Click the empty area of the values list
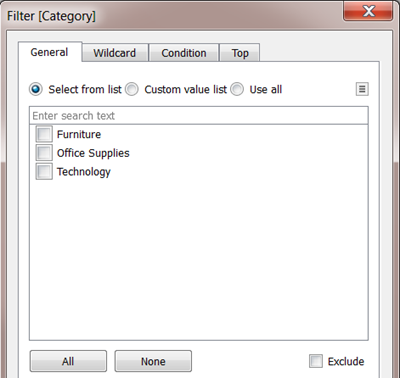 pos(199,260)
